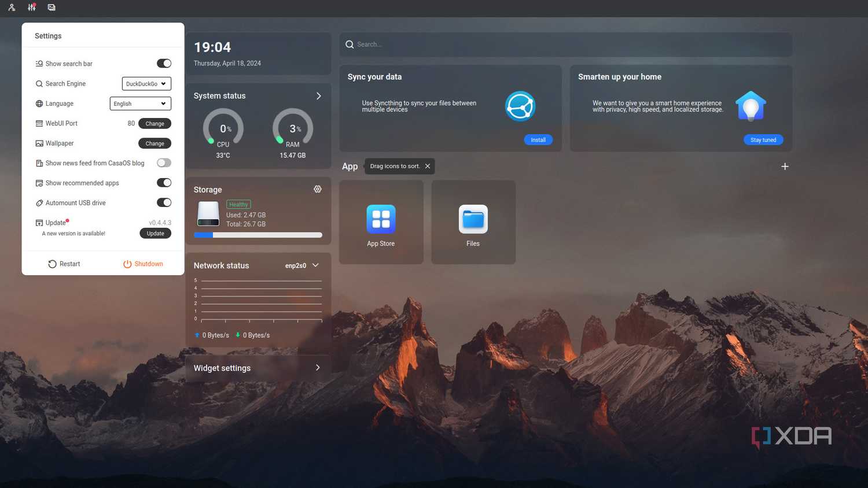Click the smart home lightbulb icon
The width and height of the screenshot is (868, 488).
(x=751, y=106)
